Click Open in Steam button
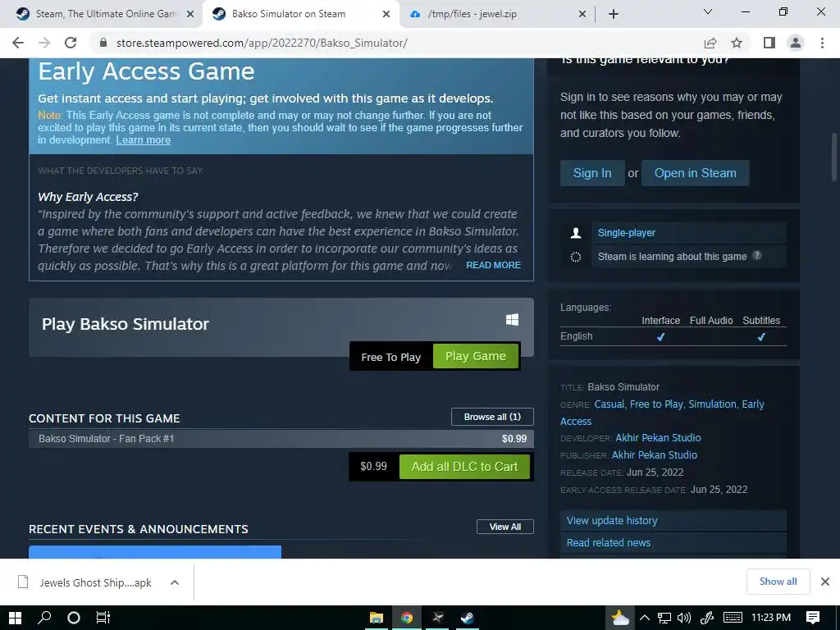Image resolution: width=840 pixels, height=630 pixels. (x=696, y=173)
